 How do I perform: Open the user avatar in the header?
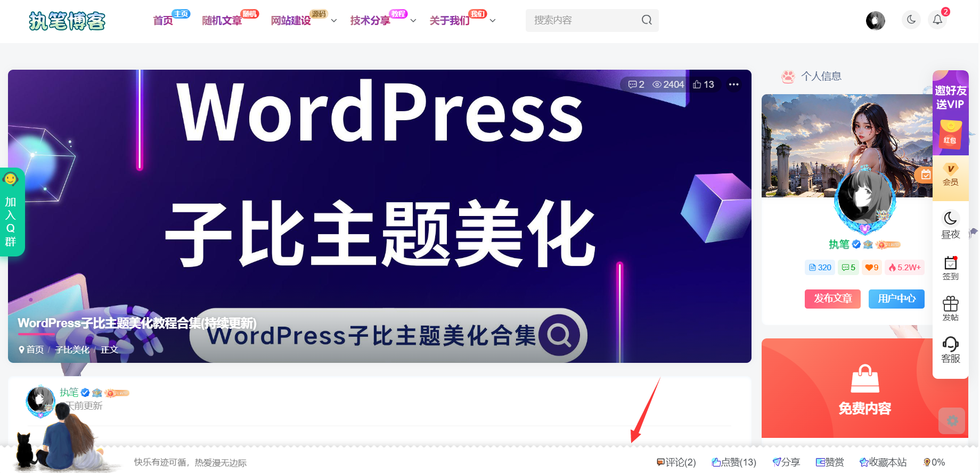(x=876, y=20)
